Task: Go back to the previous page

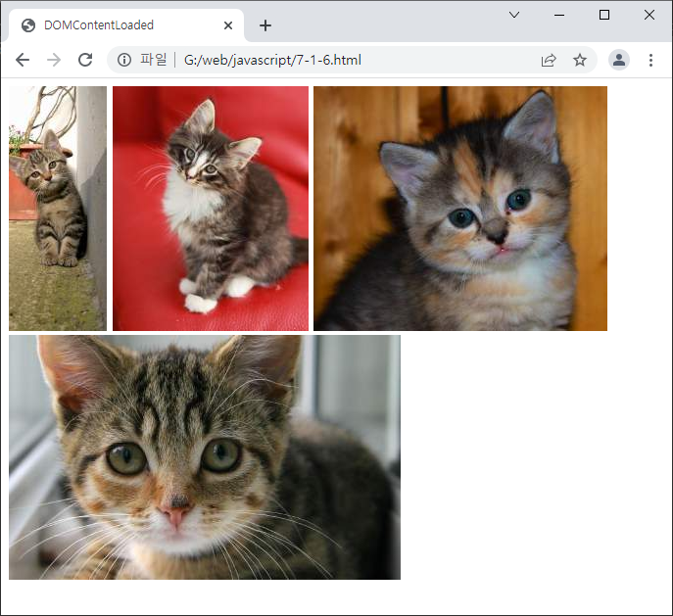Action: click(23, 60)
